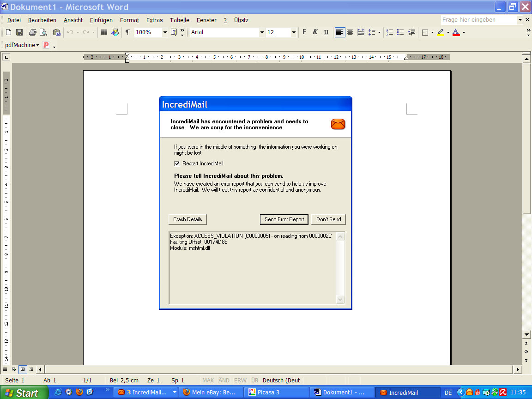Open the font size dropdown
Screen dimensions: 532x399
tap(294, 32)
